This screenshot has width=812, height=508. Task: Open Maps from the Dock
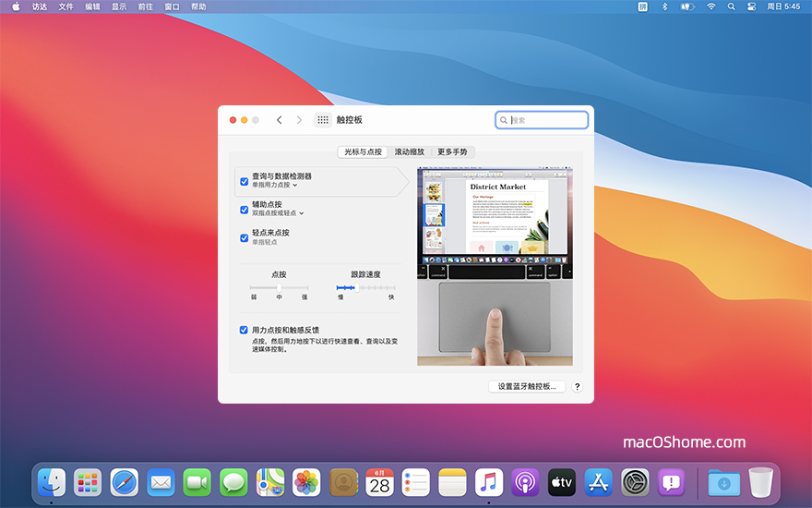[x=270, y=482]
